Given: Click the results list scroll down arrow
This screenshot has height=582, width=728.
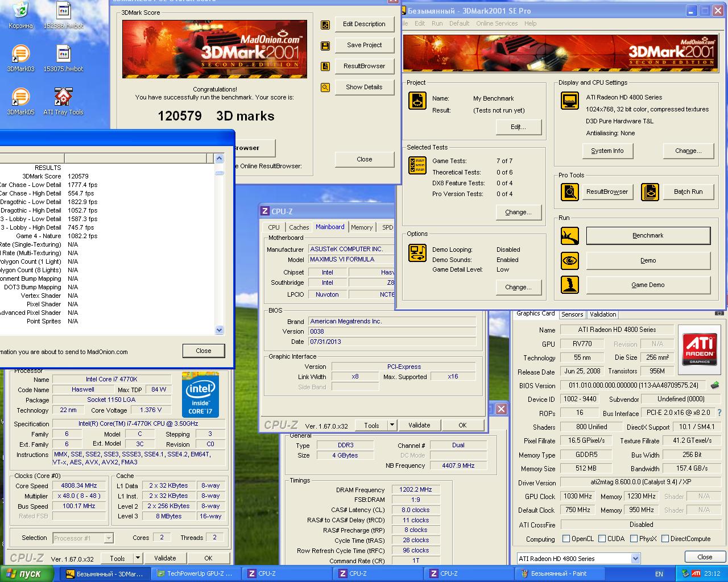Looking at the screenshot, I should click(220, 330).
